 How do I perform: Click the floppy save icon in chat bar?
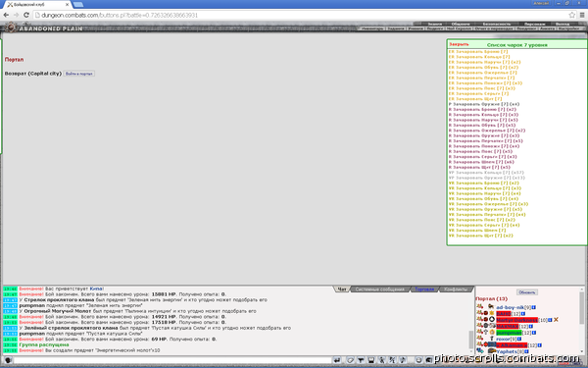[370, 360]
